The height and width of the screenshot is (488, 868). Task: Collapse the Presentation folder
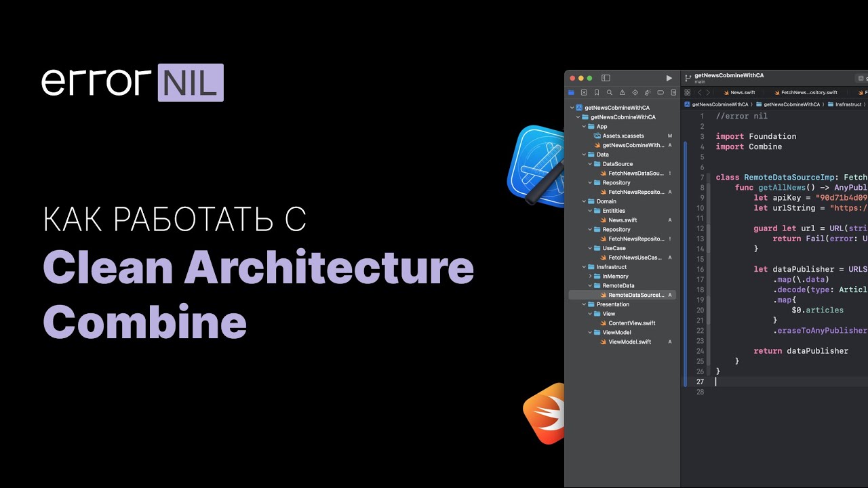click(x=585, y=304)
